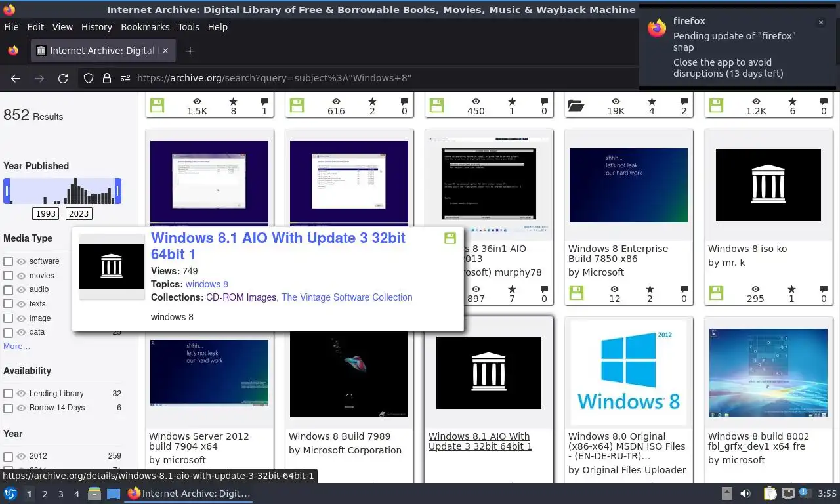840x504 pixels.
Task: Check the image media type checkbox
Action: click(x=8, y=318)
